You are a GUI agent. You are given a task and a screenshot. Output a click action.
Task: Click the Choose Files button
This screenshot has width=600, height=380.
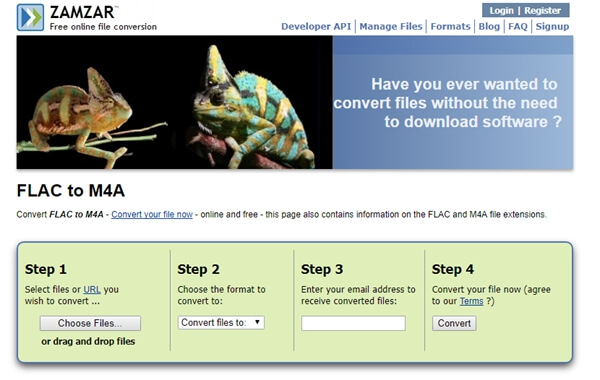[x=90, y=323]
